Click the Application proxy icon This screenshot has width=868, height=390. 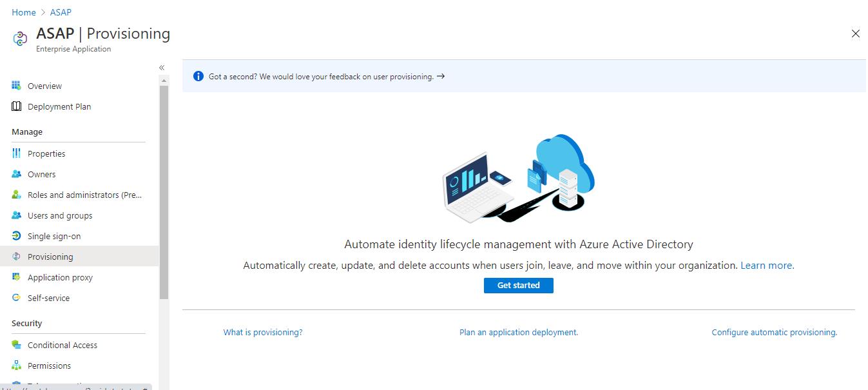pyautogui.click(x=17, y=277)
